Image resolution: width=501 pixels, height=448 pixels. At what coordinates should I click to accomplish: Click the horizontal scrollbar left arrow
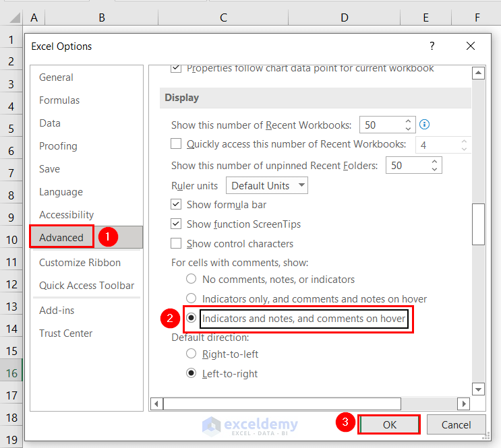pyautogui.click(x=156, y=404)
